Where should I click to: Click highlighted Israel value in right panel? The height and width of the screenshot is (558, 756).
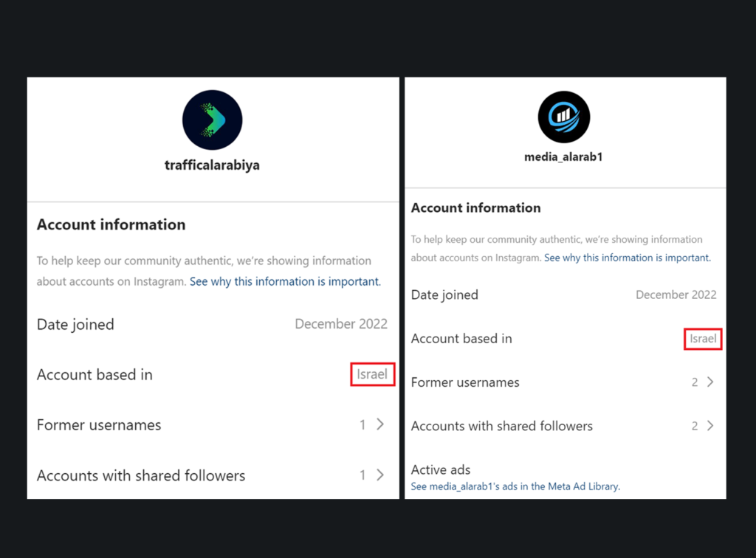703,339
